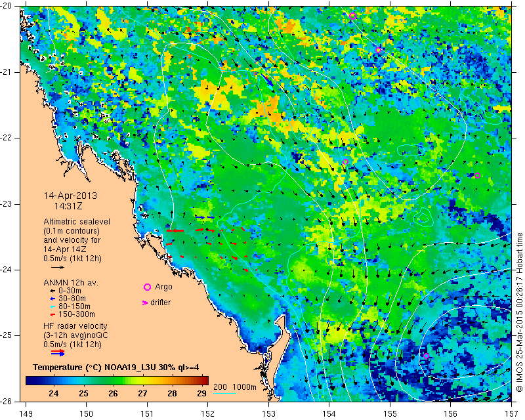Click the '14-Apr 14Z' legend text
This screenshot has width=525, height=420.
[64, 249]
